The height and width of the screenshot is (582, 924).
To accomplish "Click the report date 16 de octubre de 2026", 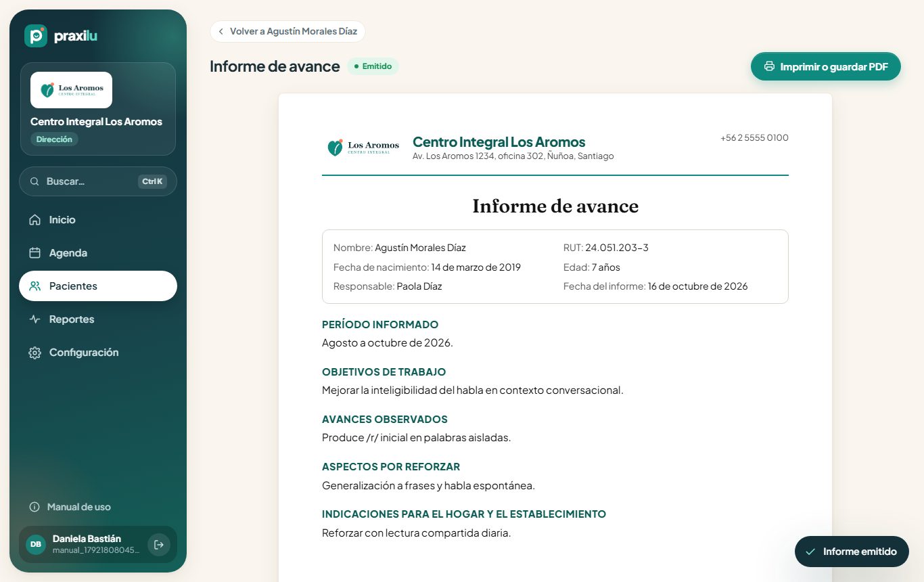I will click(x=698, y=286).
